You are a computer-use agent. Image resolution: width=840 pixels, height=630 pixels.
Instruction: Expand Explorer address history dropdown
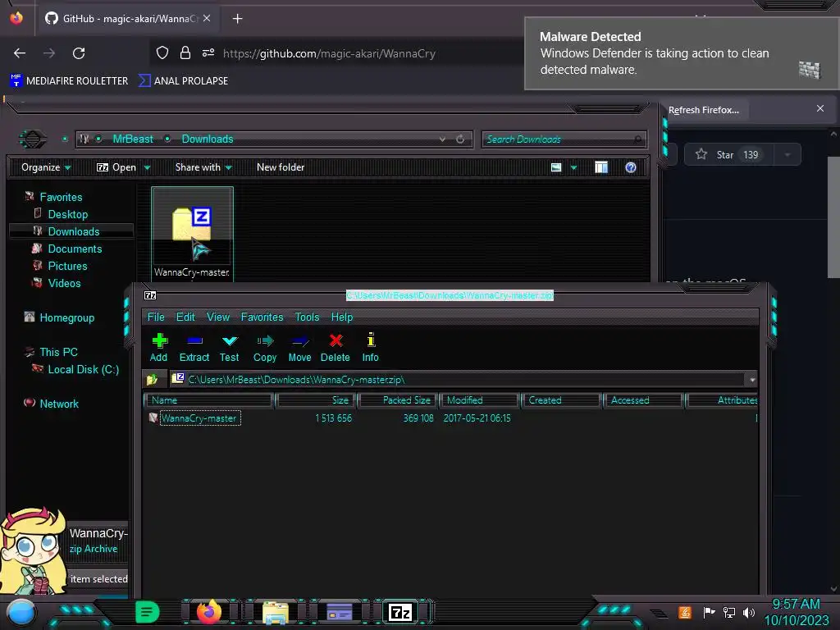(442, 139)
